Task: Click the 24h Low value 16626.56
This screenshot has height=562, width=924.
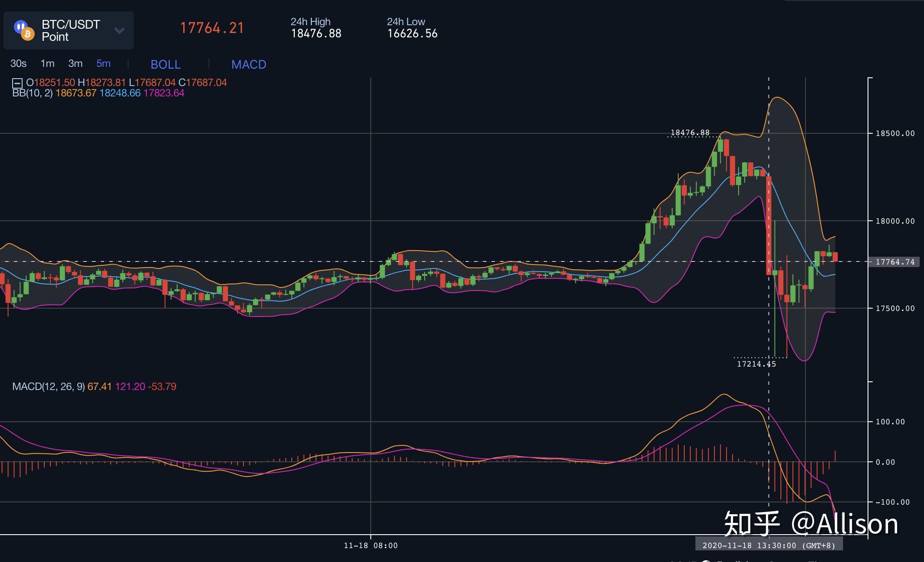Action: click(412, 33)
